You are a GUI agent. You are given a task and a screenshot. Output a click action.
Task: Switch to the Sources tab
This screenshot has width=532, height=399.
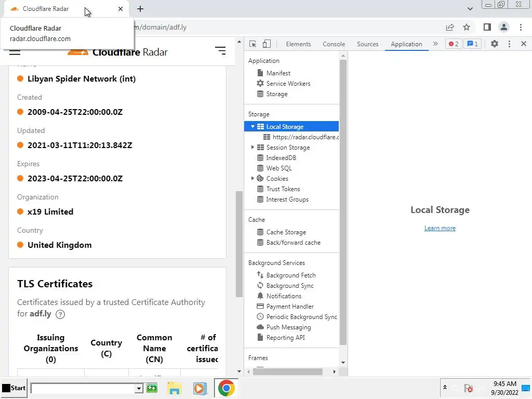click(x=367, y=44)
